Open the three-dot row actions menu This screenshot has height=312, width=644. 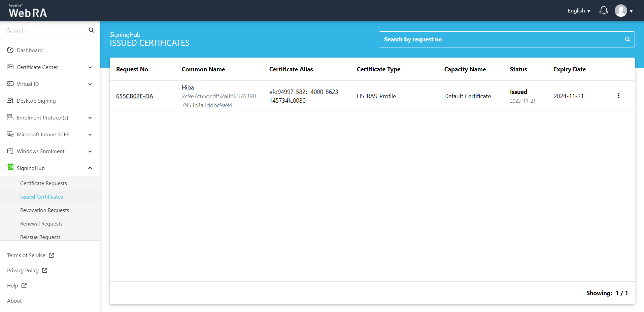click(x=618, y=96)
